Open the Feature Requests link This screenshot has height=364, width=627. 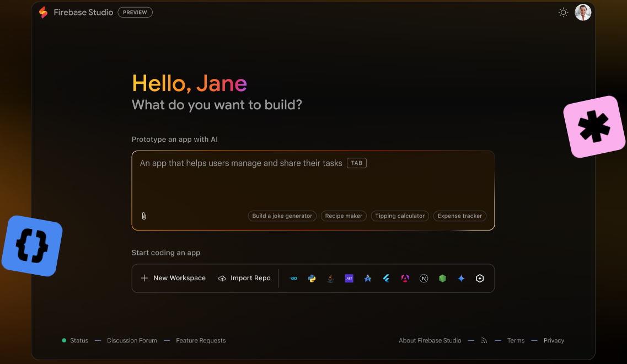pyautogui.click(x=201, y=340)
